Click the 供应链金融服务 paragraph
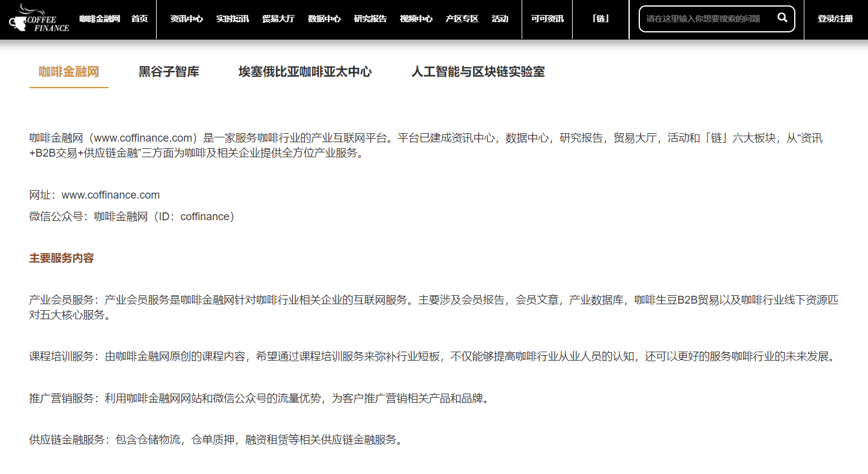 [216, 440]
